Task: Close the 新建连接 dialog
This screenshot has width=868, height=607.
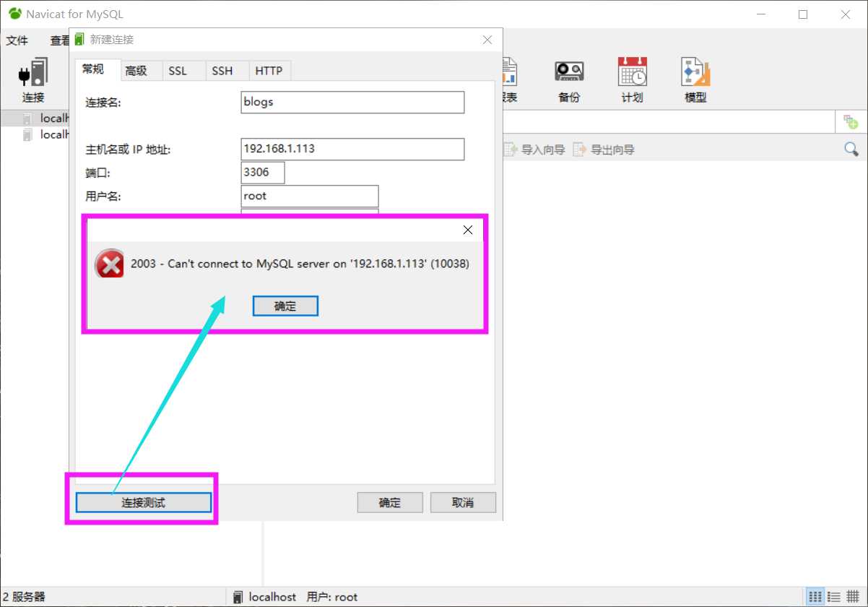Action: pos(487,40)
